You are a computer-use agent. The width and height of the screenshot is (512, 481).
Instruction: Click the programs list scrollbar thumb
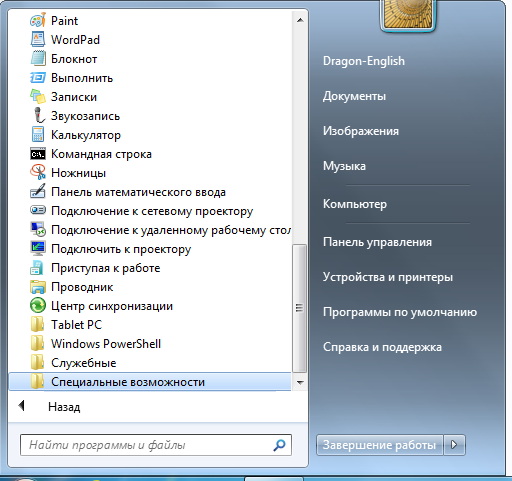coord(299,308)
